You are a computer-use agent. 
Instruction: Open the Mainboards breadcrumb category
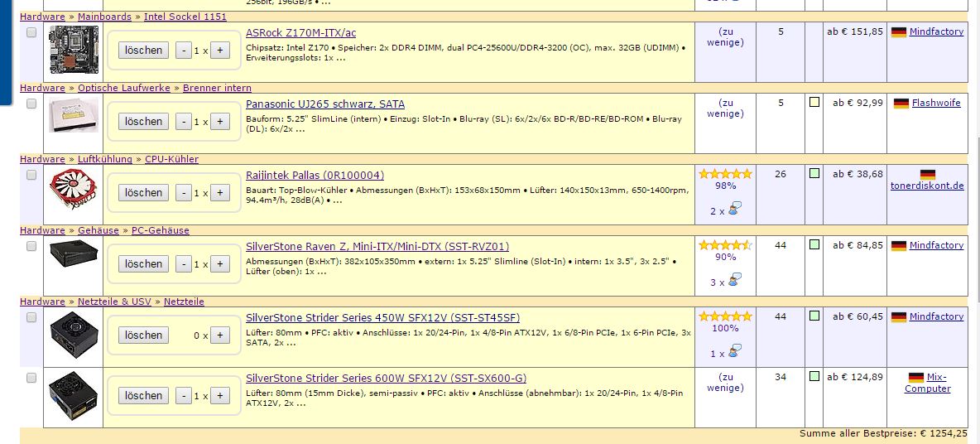pos(104,17)
